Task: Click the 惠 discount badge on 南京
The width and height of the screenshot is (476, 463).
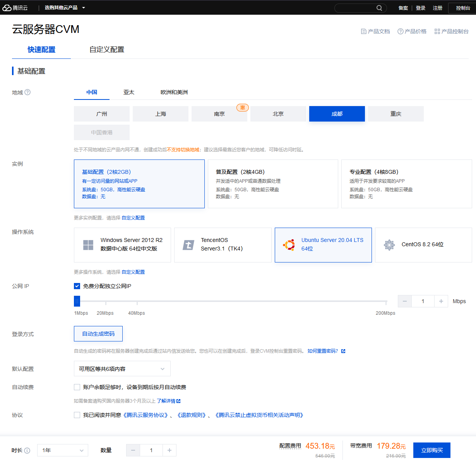Action: tap(243, 108)
